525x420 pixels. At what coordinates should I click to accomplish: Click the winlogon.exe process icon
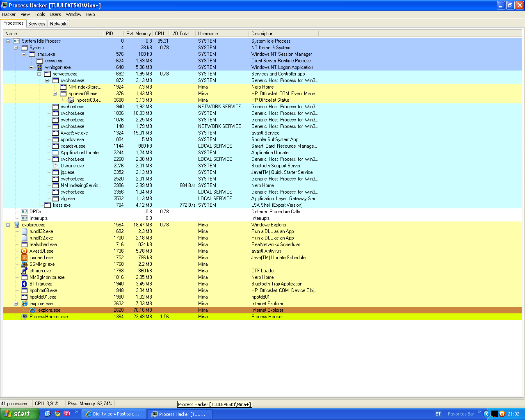40,67
